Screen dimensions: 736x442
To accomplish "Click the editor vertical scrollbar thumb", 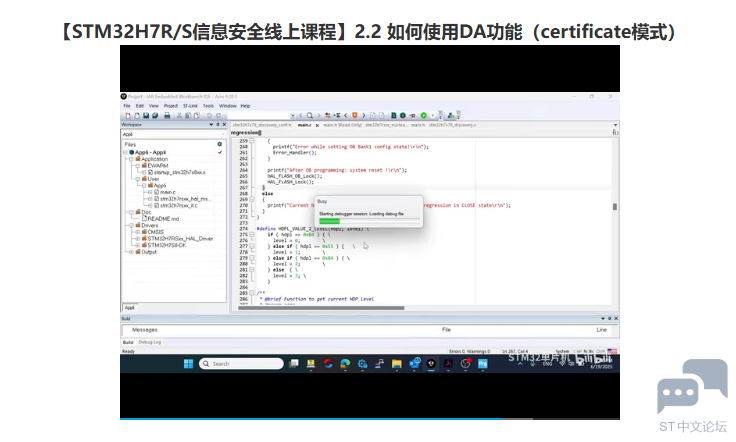I will [615, 206].
